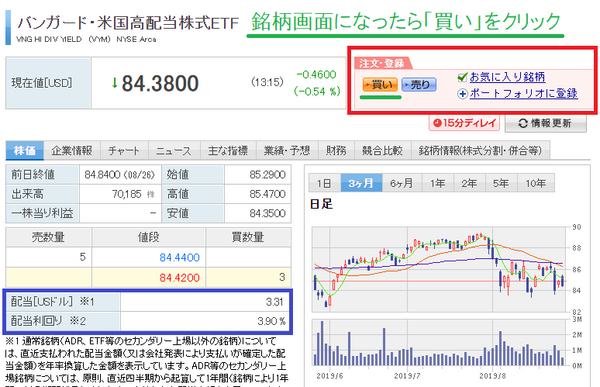The width and height of the screenshot is (600, 387).
Task: Choose the 10年 chart period
Action: pyautogui.click(x=536, y=183)
